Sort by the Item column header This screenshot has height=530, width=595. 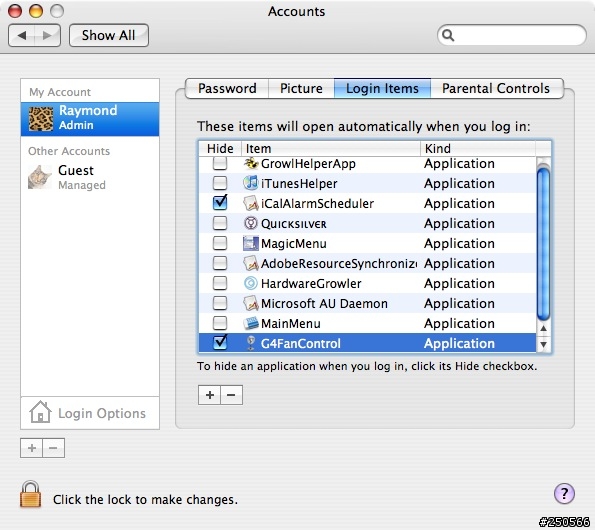(x=331, y=148)
